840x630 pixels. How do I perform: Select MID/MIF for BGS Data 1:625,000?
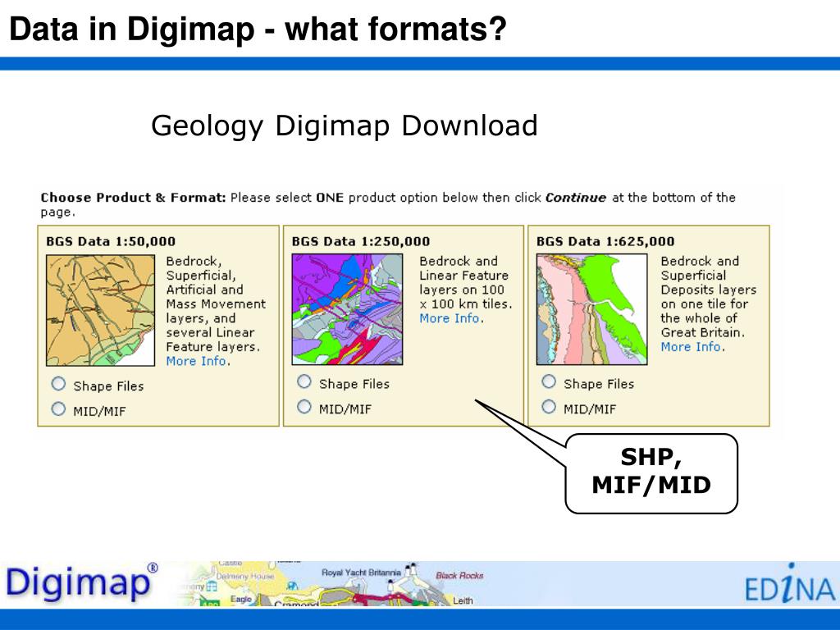(549, 407)
